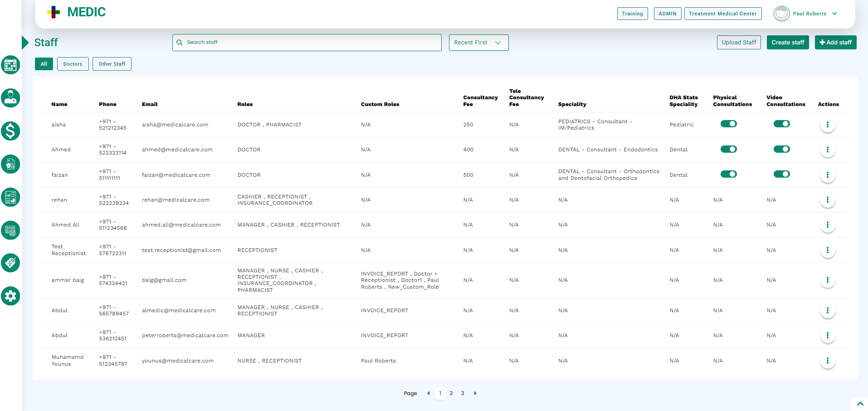Open the discount tag sidebar icon
The image size is (868, 411).
[x=10, y=263]
